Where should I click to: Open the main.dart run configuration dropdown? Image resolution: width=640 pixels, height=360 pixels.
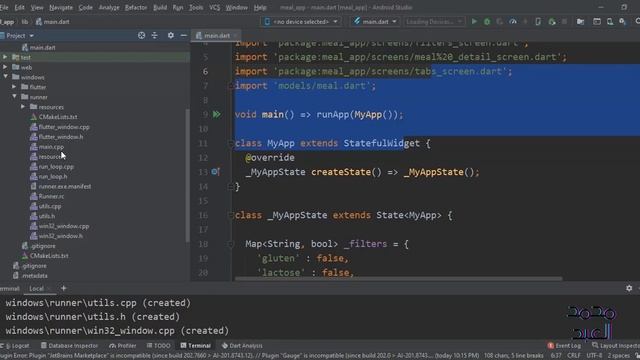(375, 22)
